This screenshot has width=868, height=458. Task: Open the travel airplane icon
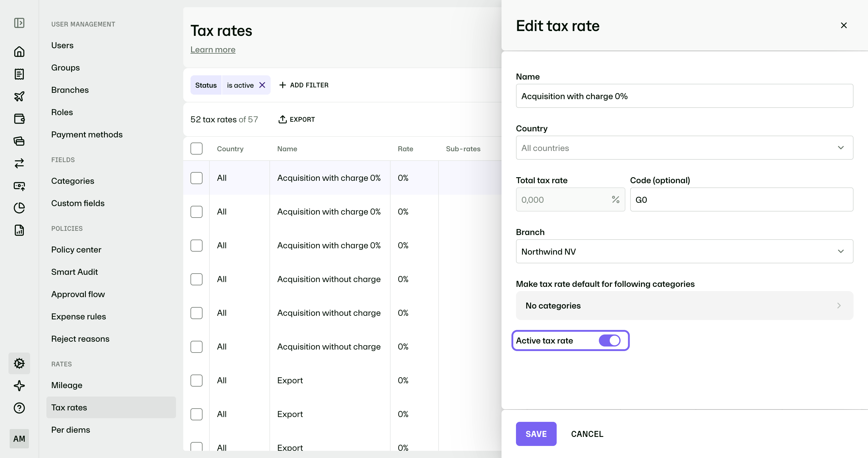point(19,96)
